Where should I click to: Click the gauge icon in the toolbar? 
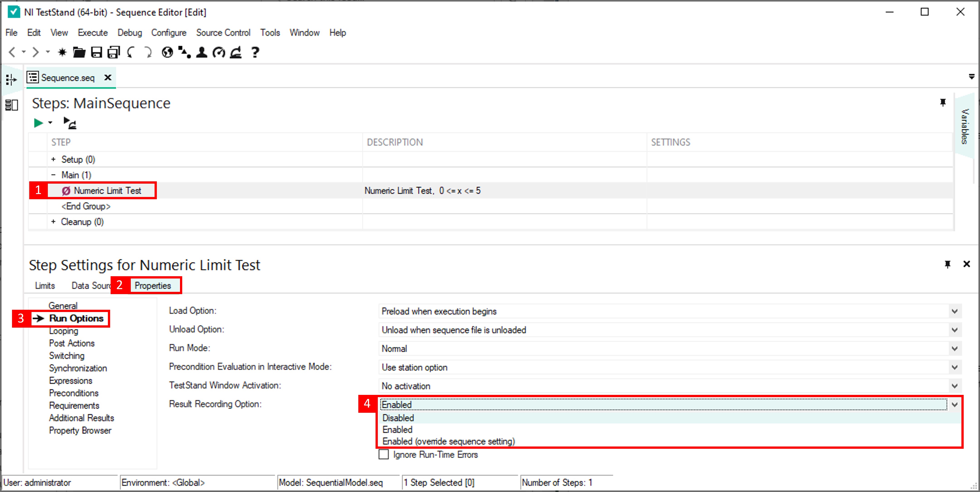[x=219, y=52]
